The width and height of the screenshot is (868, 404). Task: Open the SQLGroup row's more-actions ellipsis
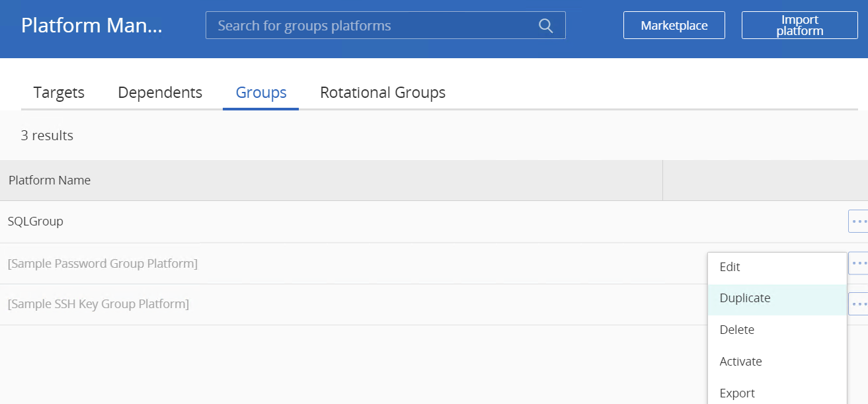(x=858, y=222)
